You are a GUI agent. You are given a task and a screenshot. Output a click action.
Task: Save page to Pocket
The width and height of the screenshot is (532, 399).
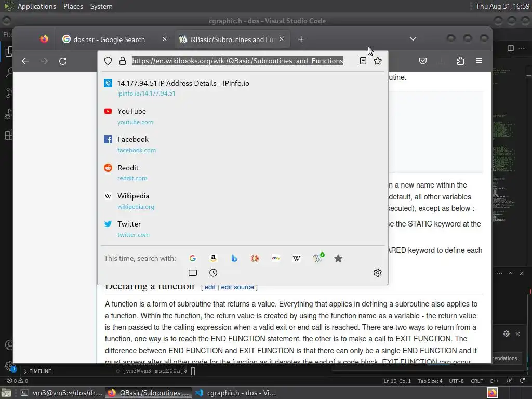pyautogui.click(x=423, y=61)
